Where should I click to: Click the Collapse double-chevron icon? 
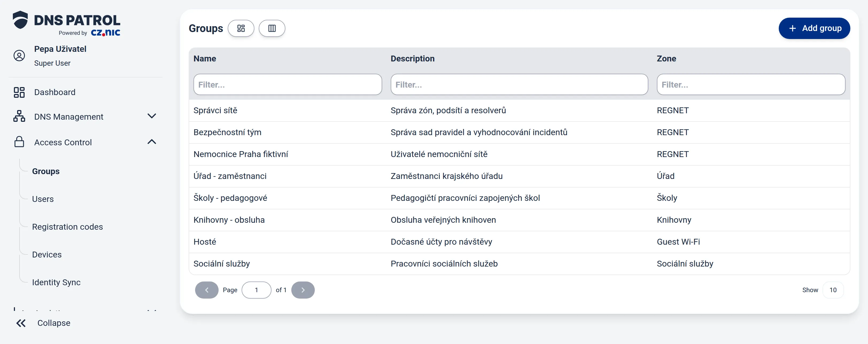tap(21, 323)
